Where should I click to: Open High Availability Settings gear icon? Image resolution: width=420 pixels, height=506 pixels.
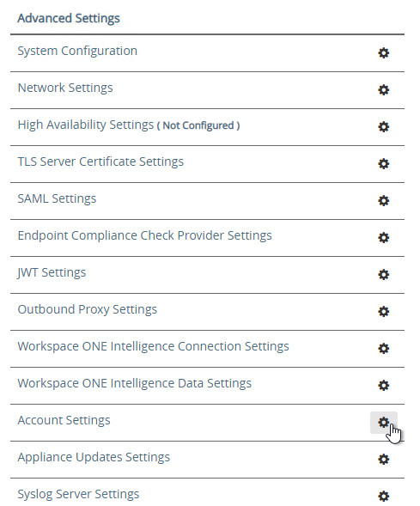[x=384, y=126]
